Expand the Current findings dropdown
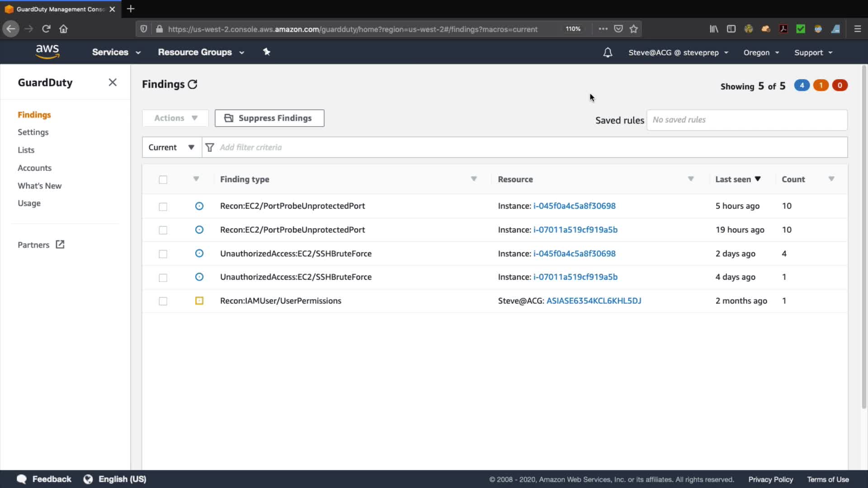This screenshot has height=488, width=868. [x=172, y=147]
